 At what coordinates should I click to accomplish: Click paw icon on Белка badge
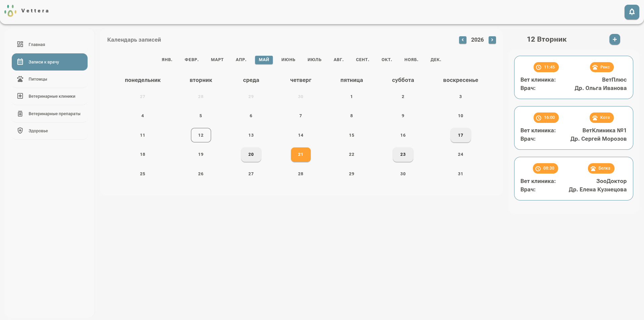coord(593,169)
